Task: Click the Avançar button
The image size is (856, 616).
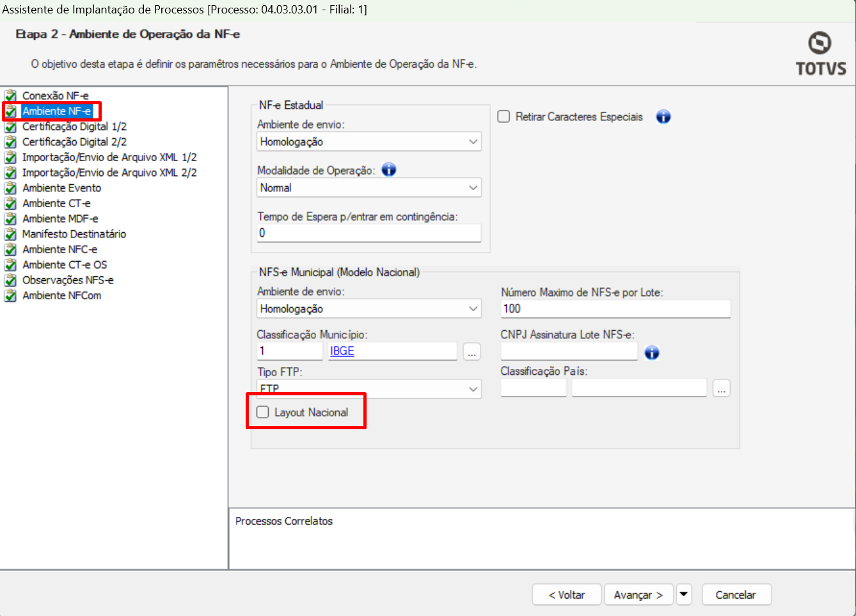Action: tap(638, 594)
